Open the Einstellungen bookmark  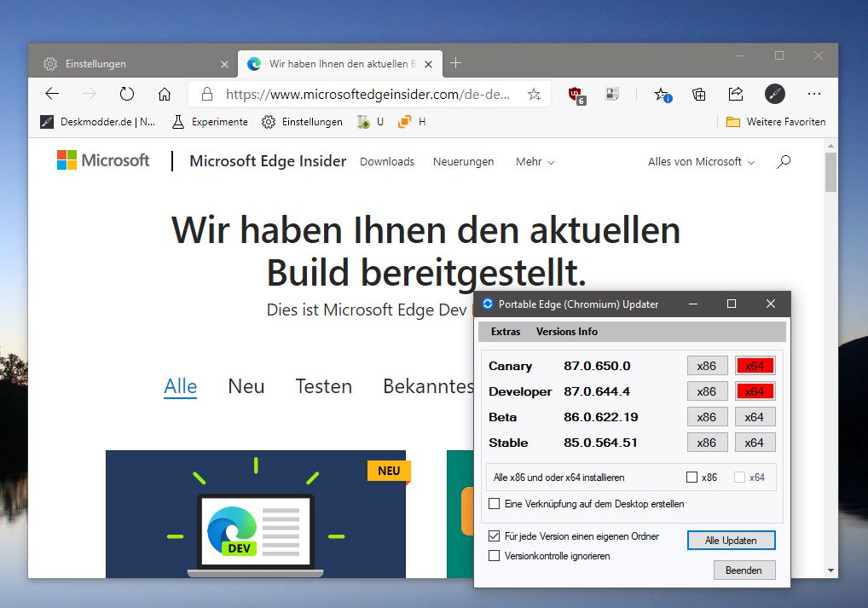302,122
